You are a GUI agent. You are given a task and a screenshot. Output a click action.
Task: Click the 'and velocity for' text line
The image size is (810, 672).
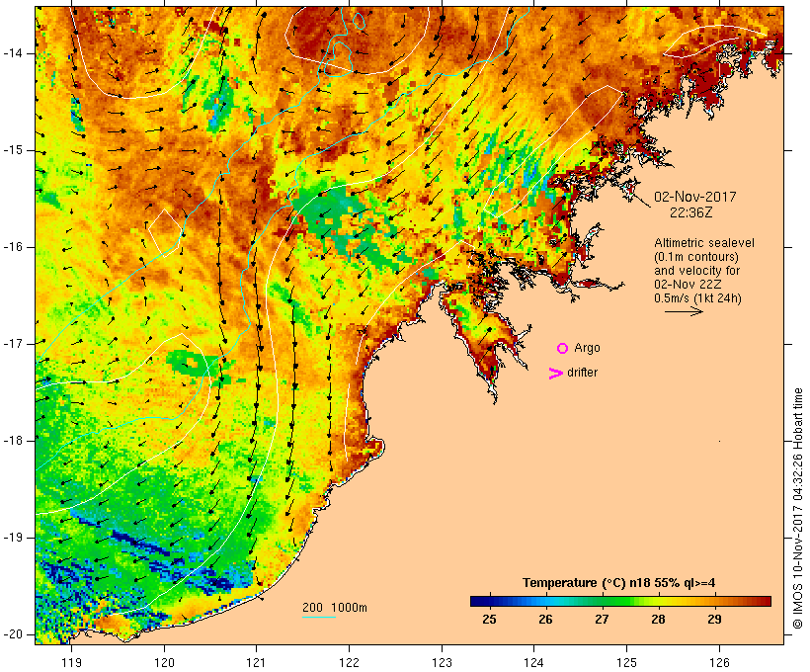696,271
